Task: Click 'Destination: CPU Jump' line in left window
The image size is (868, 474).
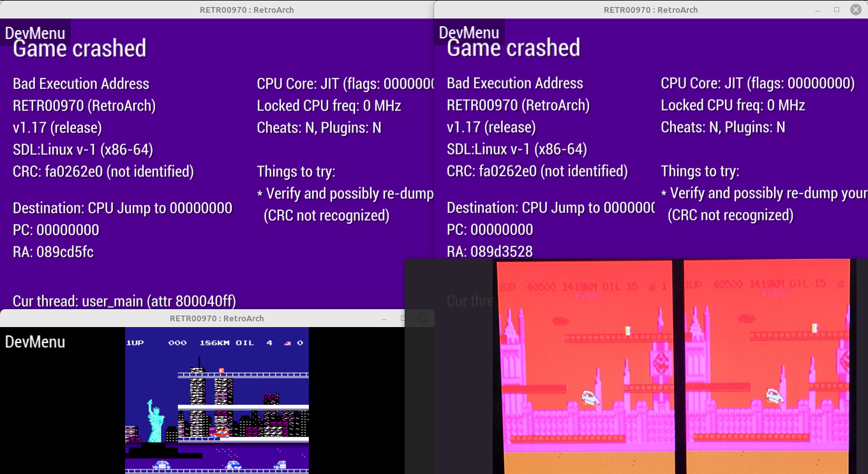Action: (x=123, y=208)
